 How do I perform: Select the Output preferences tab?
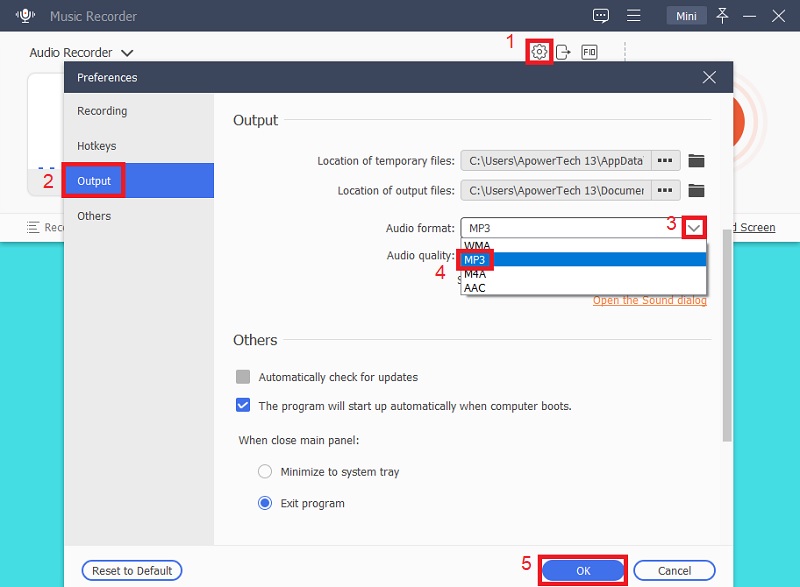[x=139, y=181]
